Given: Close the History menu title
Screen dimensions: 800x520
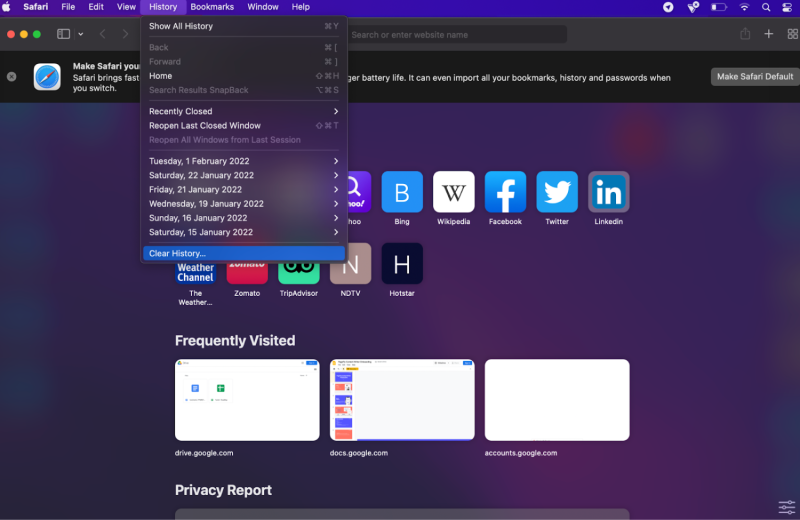Looking at the screenshot, I should point(163,7).
